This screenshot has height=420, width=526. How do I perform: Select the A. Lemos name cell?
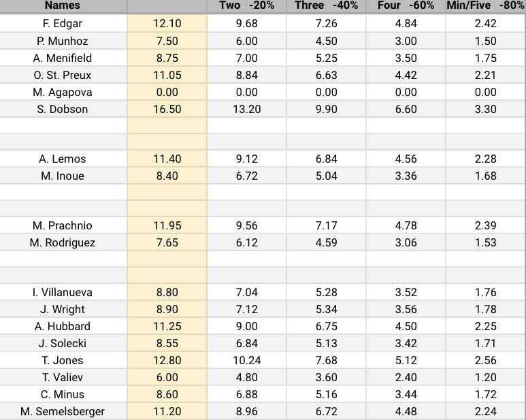point(63,159)
